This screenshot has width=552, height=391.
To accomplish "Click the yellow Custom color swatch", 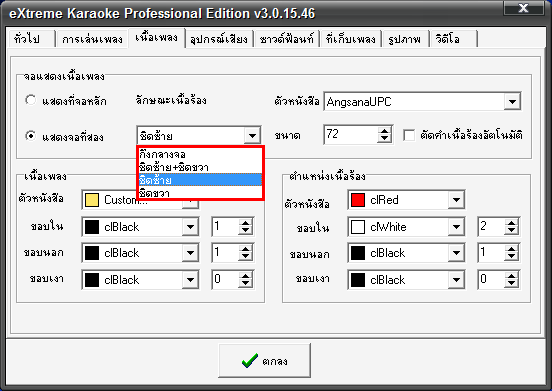I will coord(92,200).
